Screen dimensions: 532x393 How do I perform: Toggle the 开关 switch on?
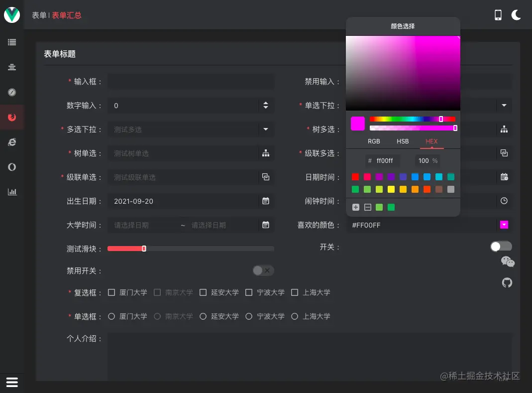pos(501,246)
